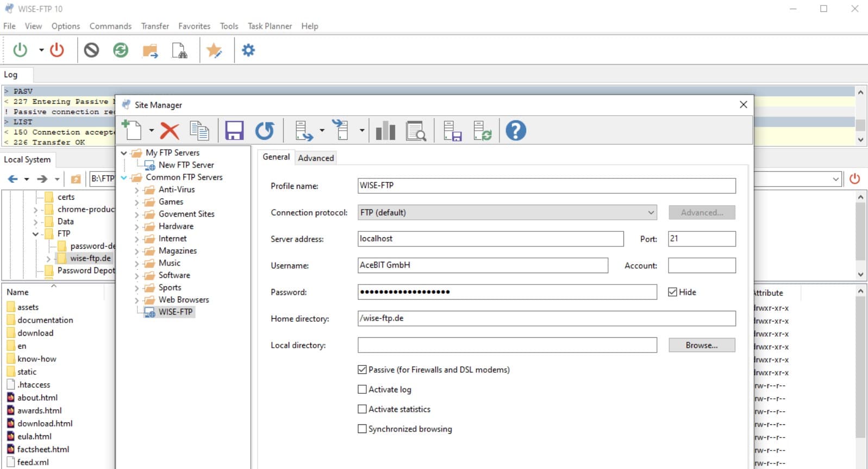The width and height of the screenshot is (868, 469).
Task: Click the parent folder icon in Local System
Action: pyautogui.click(x=76, y=178)
